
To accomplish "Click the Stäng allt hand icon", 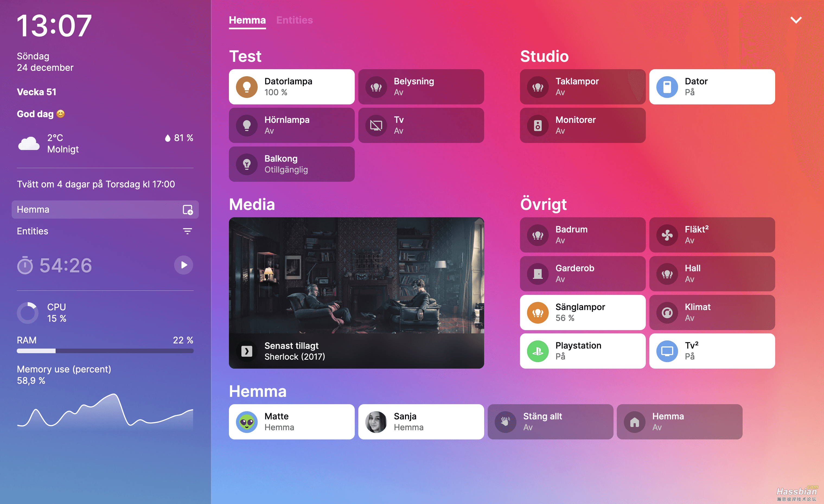I will coord(505,422).
